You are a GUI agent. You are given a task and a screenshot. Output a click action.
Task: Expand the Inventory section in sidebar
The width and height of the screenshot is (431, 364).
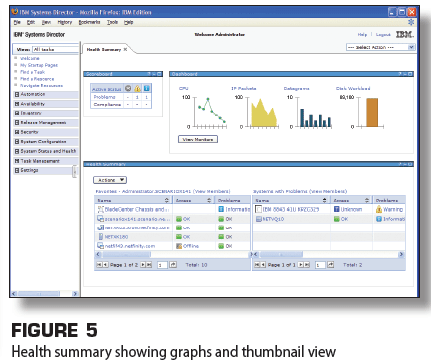pyautogui.click(x=17, y=113)
